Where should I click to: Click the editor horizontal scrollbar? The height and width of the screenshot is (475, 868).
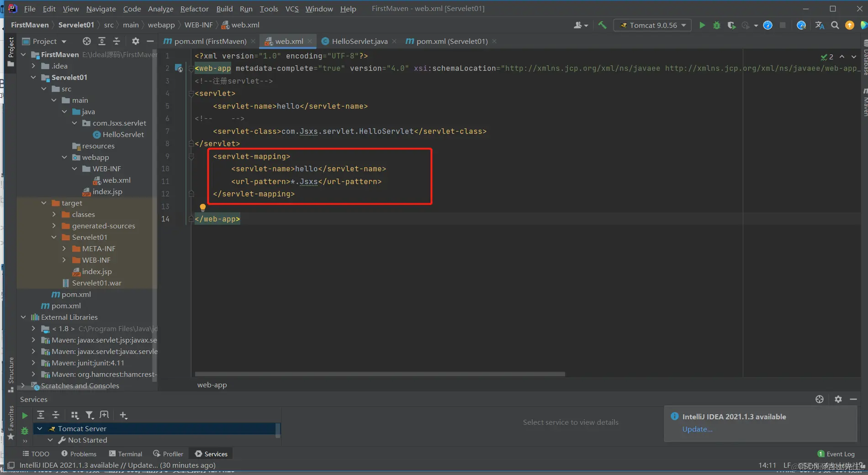point(380,374)
